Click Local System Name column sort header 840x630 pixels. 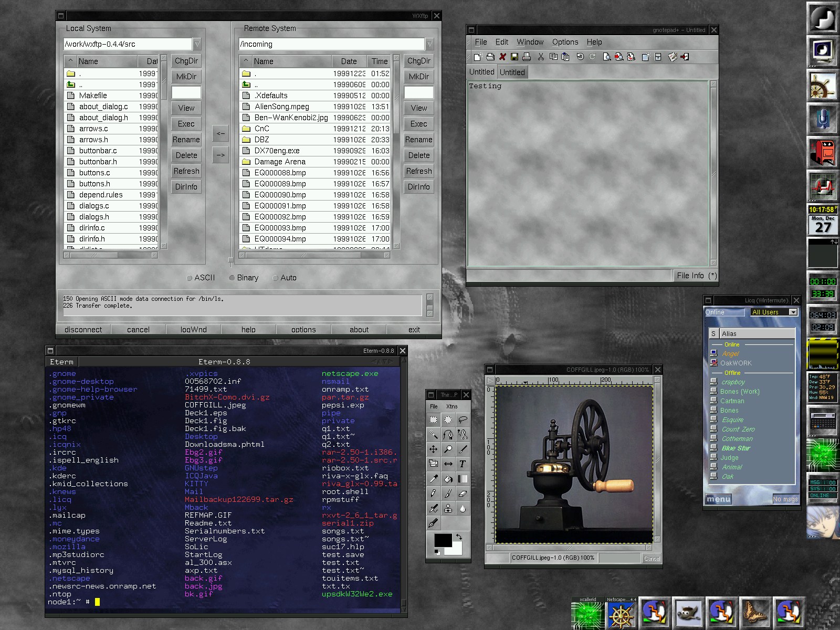[x=107, y=61]
